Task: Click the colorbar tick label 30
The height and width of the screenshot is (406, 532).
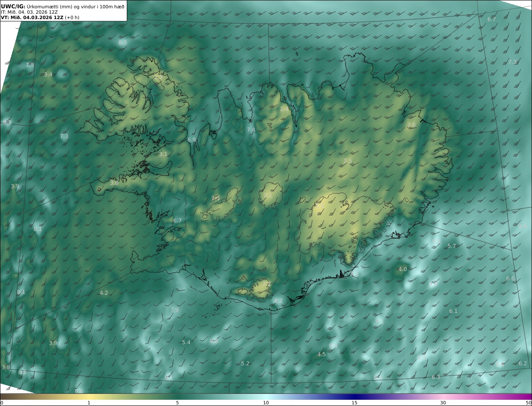Action: click(x=443, y=403)
